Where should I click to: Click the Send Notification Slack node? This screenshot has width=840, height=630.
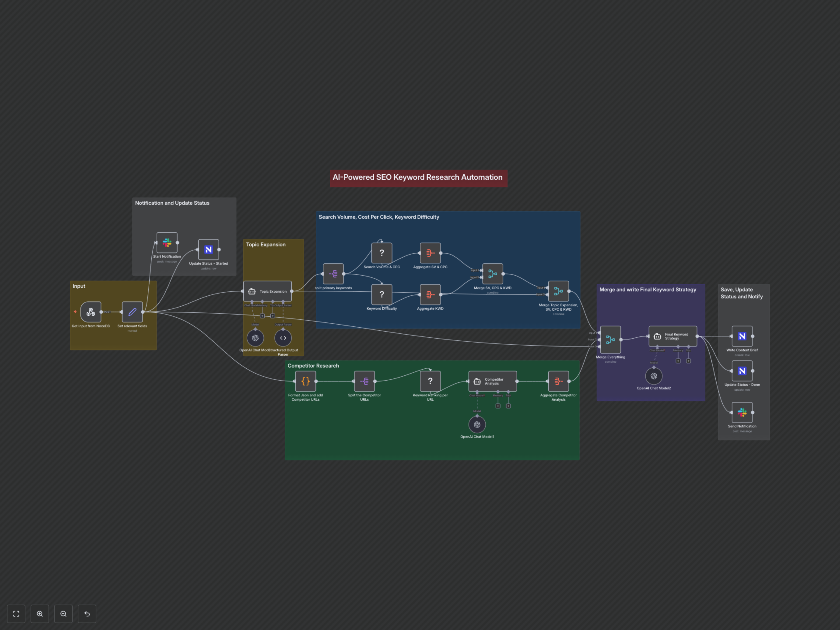click(x=742, y=412)
